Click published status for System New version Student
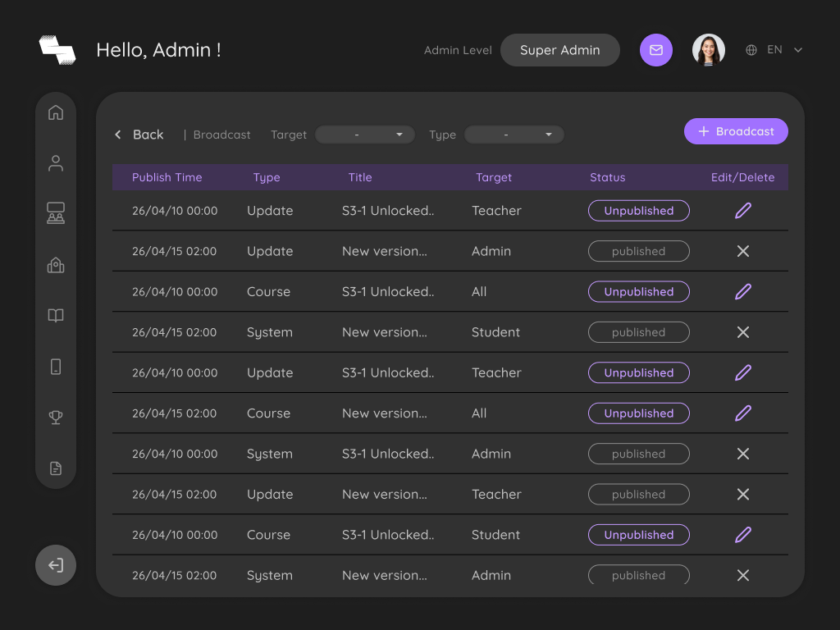 pos(638,332)
